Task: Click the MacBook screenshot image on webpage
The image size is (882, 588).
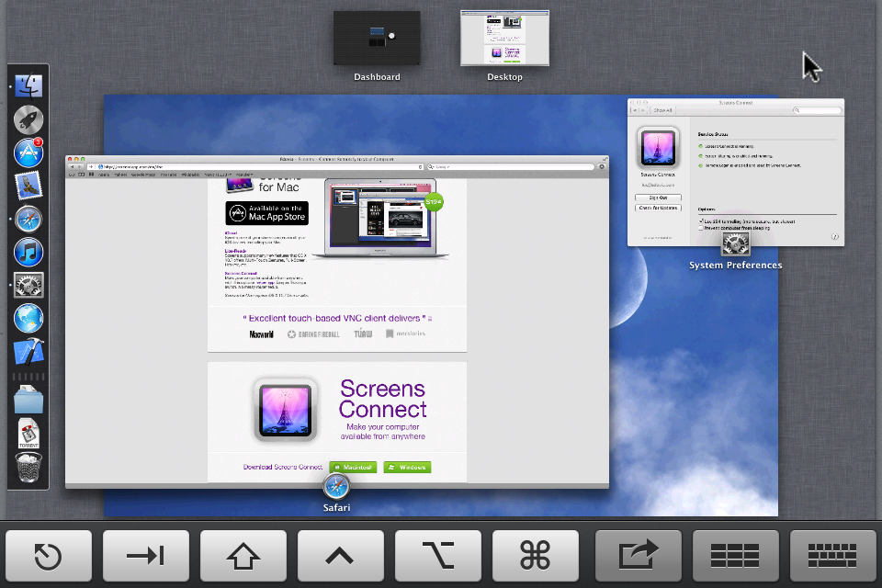Action: point(380,219)
